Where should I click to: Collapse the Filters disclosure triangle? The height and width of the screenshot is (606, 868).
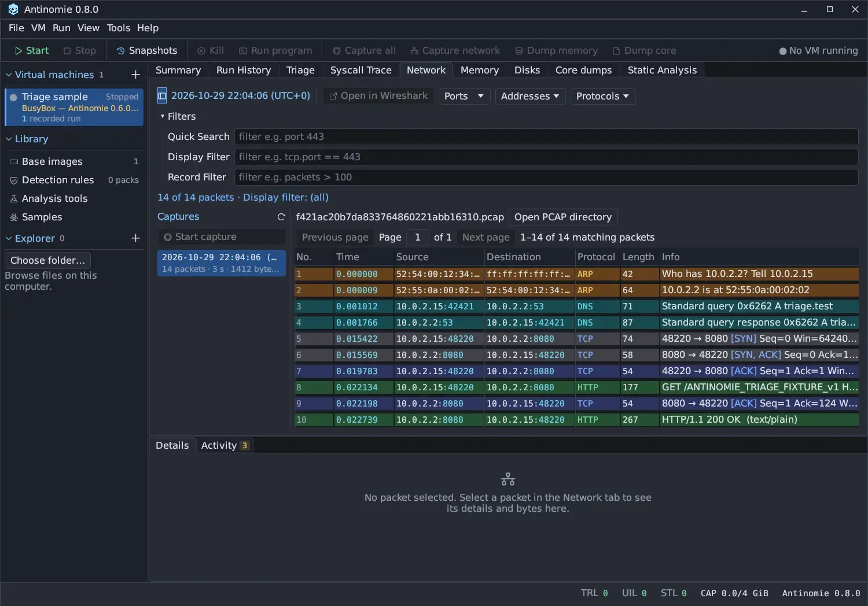click(163, 116)
